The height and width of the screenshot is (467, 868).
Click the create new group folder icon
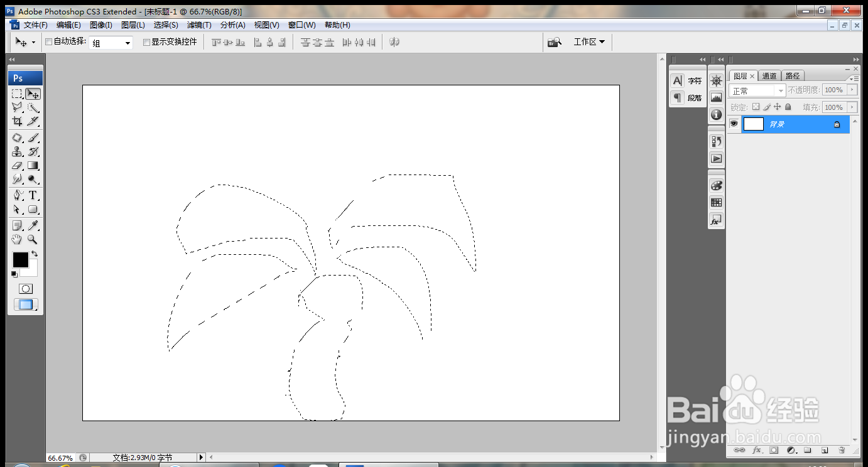point(808,450)
